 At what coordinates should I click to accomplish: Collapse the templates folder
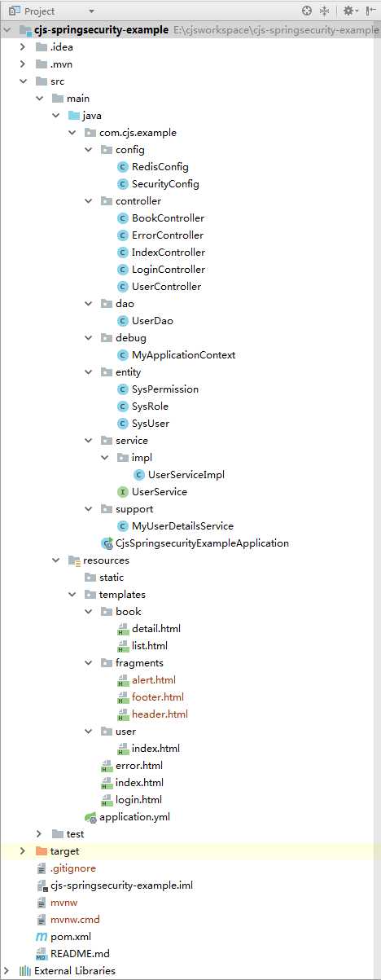[x=72, y=595]
